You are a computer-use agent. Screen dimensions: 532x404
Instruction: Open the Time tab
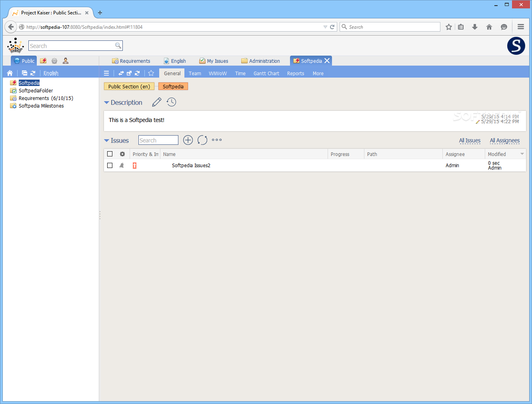tap(240, 73)
